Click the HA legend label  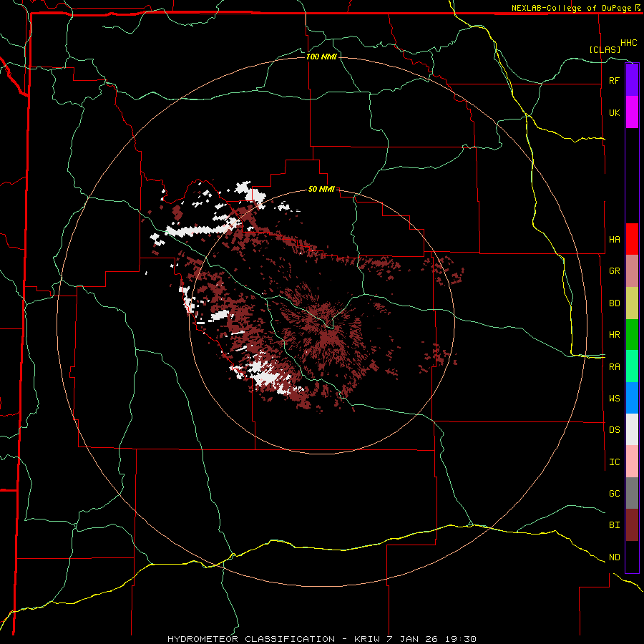[614, 239]
